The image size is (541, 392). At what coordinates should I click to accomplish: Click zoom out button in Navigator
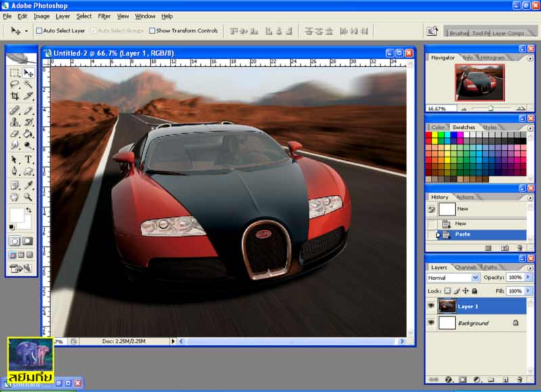coord(464,109)
